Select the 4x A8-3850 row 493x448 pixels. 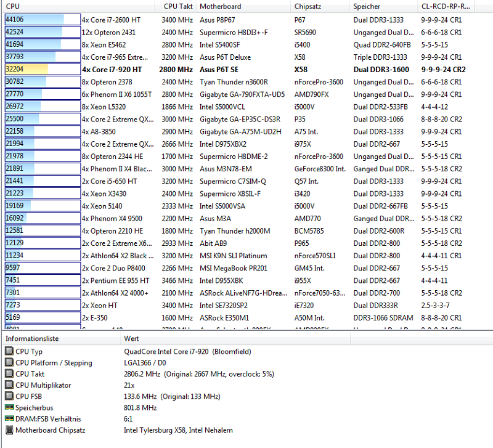[x=239, y=131]
